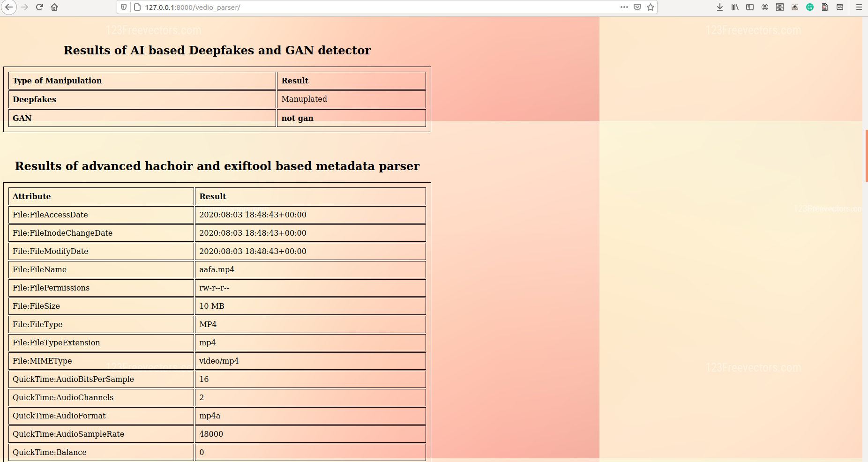Open the page actions ellipsis menu
Screen dimensions: 868x462
point(624,7)
